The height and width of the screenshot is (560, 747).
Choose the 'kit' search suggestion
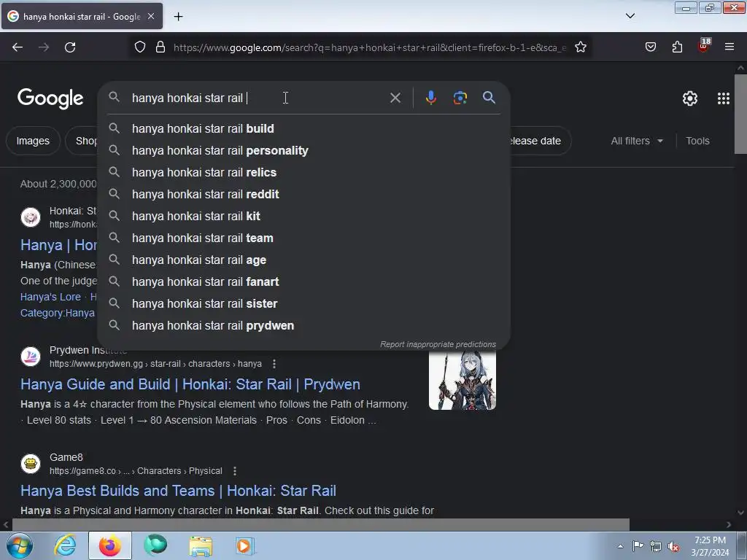click(303, 216)
